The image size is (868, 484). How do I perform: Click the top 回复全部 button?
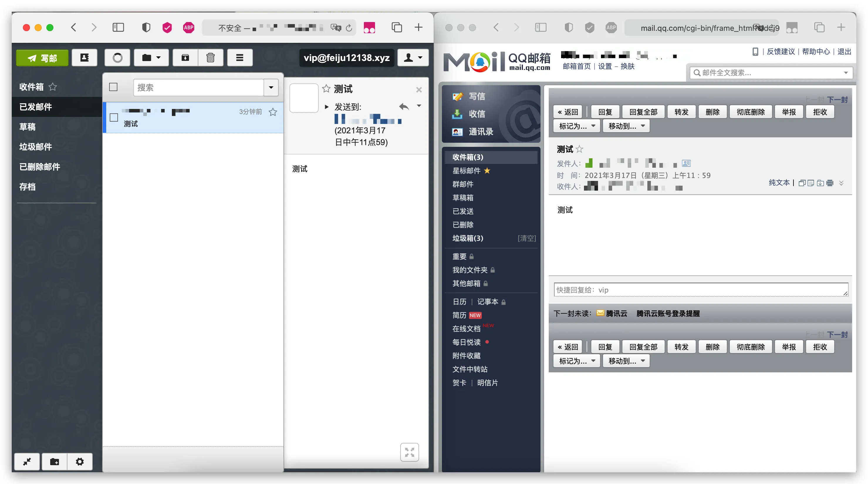click(643, 112)
